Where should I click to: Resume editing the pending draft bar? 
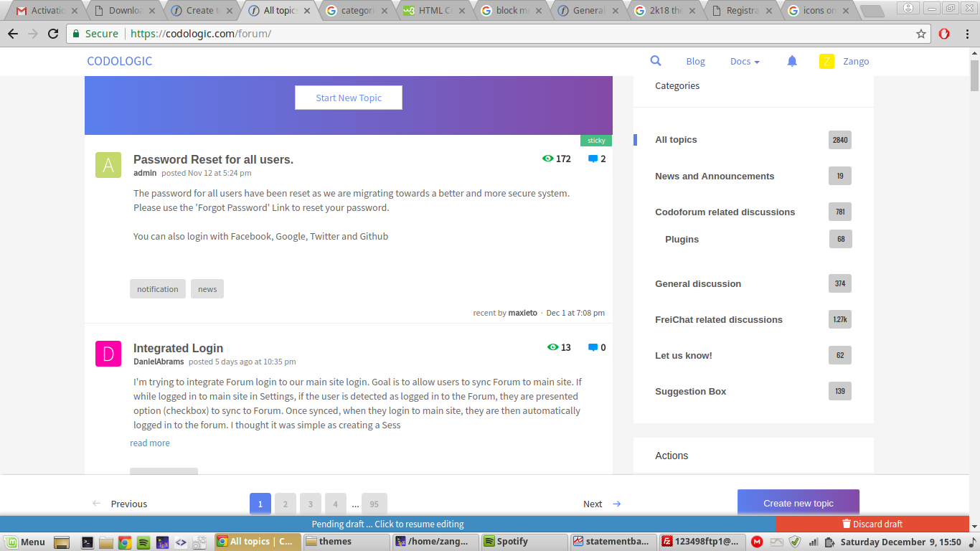[x=388, y=524]
